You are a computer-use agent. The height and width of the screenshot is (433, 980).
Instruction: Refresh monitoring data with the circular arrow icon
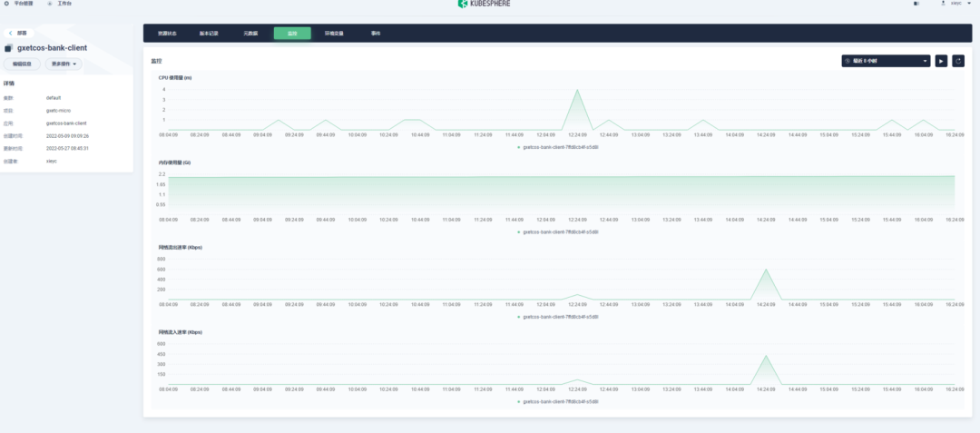click(958, 61)
